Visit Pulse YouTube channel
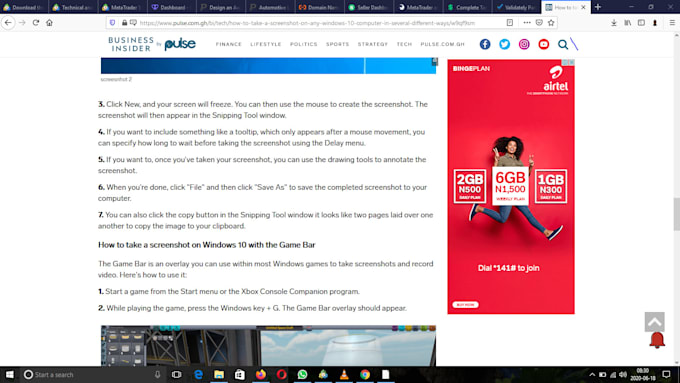The image size is (680, 383). pos(543,44)
